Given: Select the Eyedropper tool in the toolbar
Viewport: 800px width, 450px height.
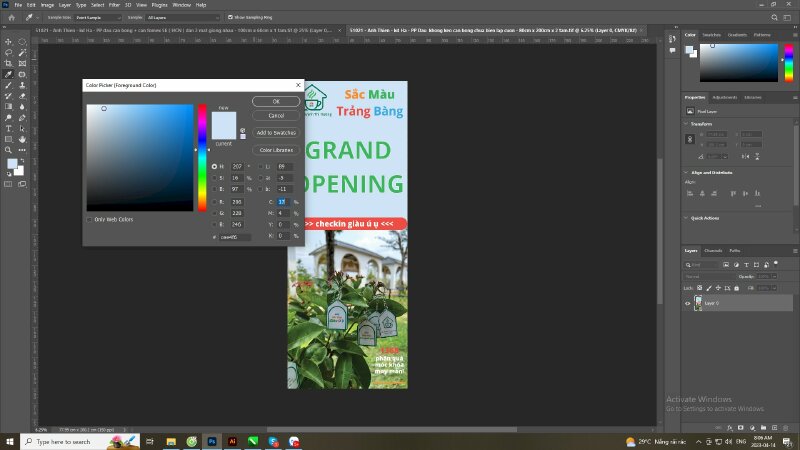Looking at the screenshot, I should [9, 74].
